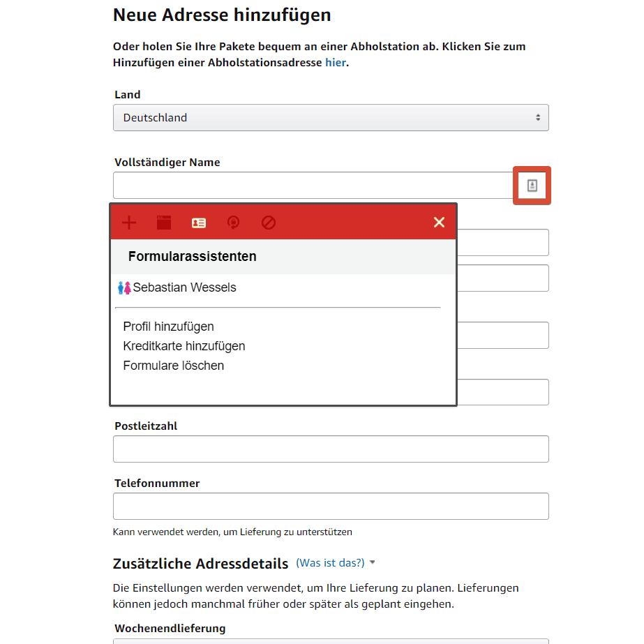Open the (Was ist das?) link
This screenshot has height=644, width=644.
click(330, 562)
